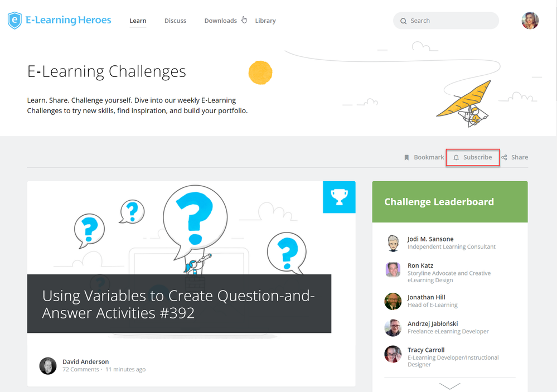Open the 72 Comments link
Viewport: 557px width, 392px height.
pos(80,370)
